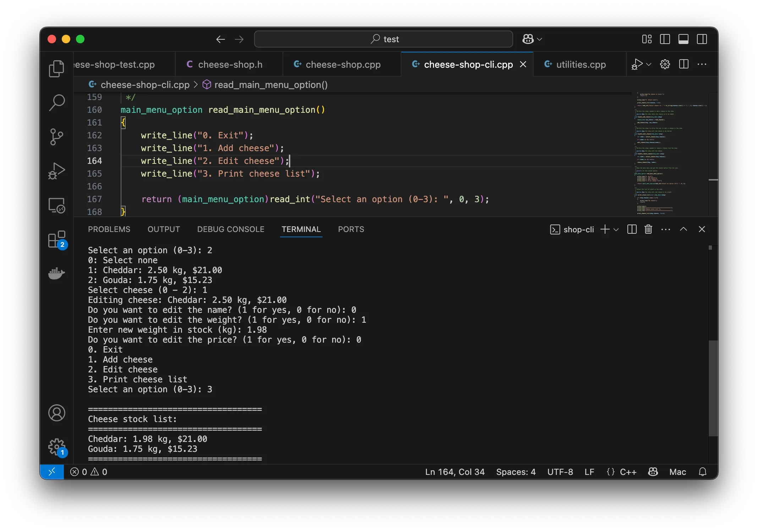Kill the terminal with trash icon
The width and height of the screenshot is (758, 532).
(x=648, y=229)
